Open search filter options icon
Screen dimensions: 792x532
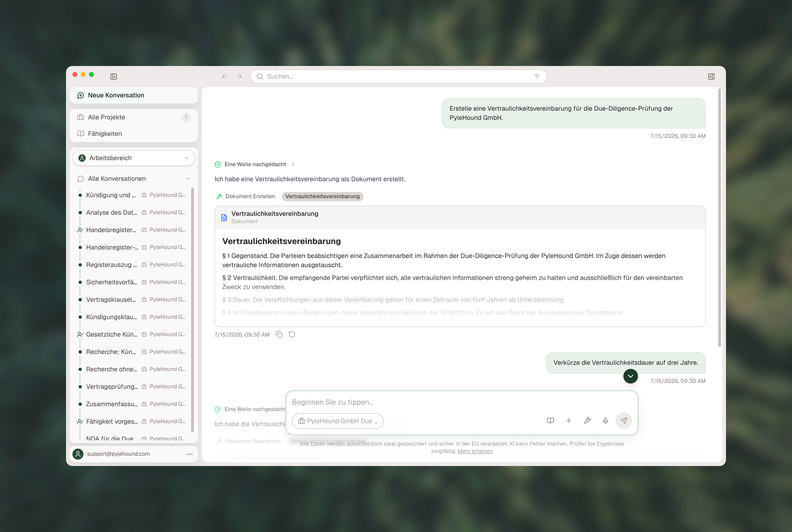point(537,77)
